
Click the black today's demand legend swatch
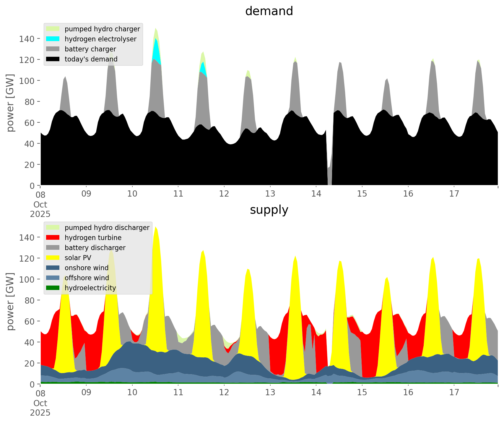click(x=53, y=59)
